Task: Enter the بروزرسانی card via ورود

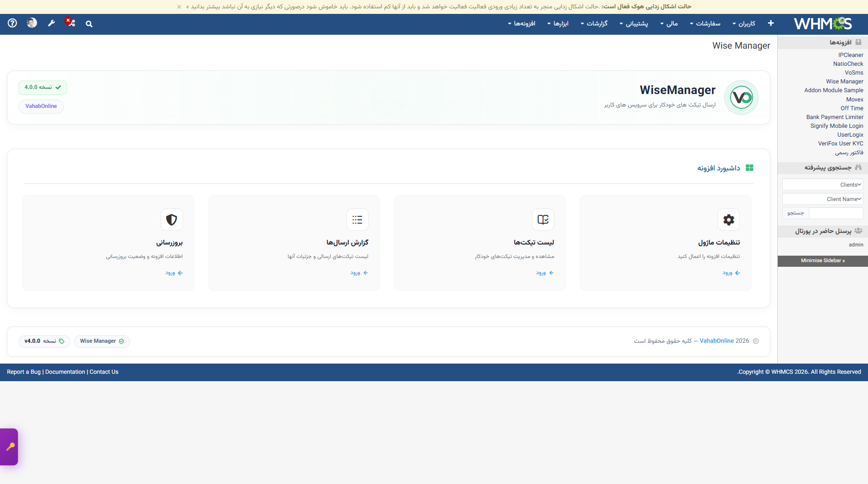Action: click(174, 273)
